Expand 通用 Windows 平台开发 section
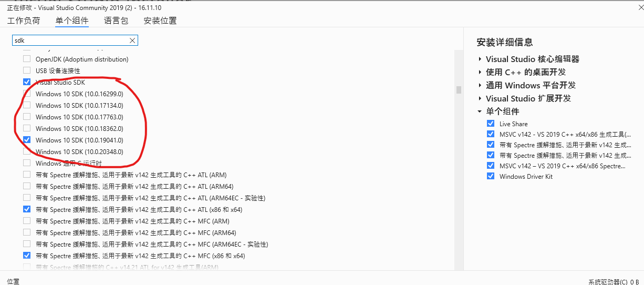Viewport: 644px width, 285px height. 480,85
